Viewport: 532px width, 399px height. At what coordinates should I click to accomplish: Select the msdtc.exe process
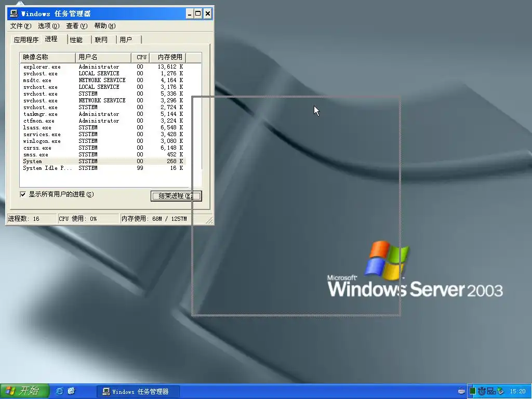pyautogui.click(x=103, y=81)
